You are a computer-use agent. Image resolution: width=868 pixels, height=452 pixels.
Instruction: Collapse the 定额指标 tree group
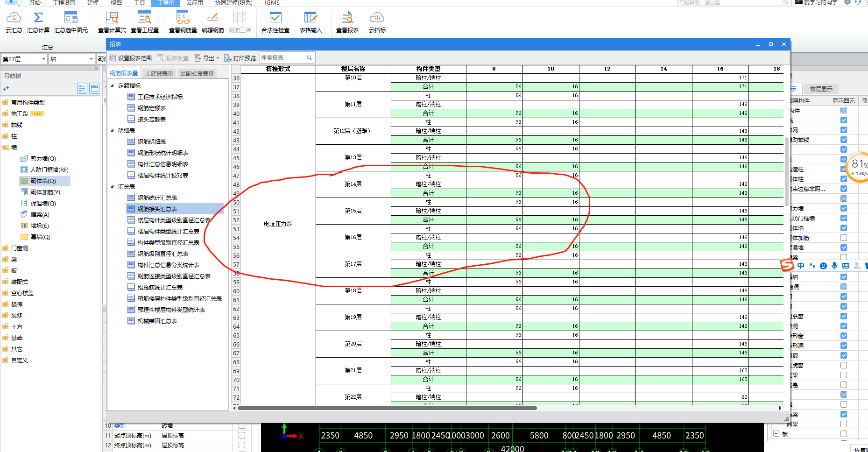point(113,85)
